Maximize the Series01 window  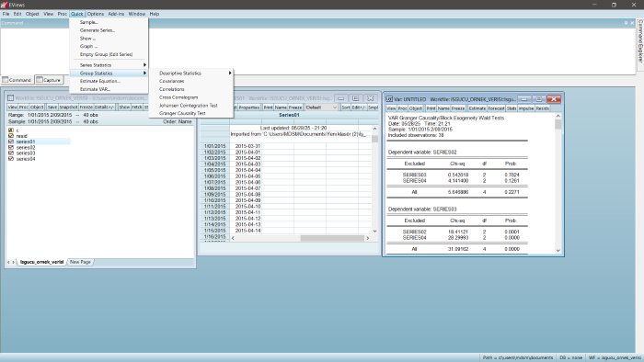click(x=356, y=98)
